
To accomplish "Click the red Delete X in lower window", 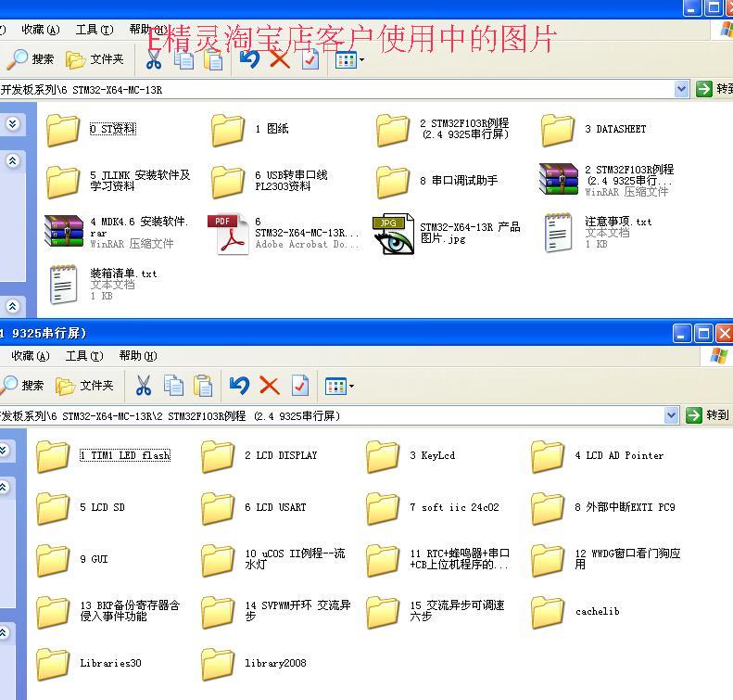I will 270,386.
